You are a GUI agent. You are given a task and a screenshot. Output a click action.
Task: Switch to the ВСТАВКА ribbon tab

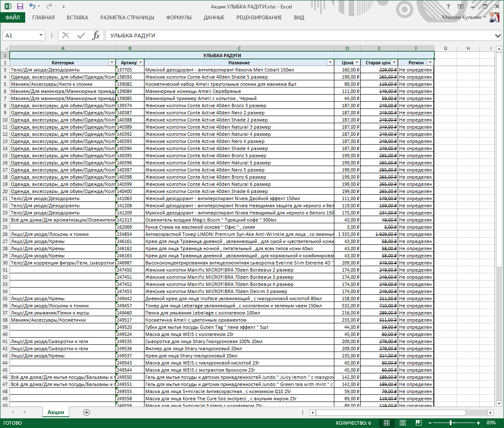point(77,18)
